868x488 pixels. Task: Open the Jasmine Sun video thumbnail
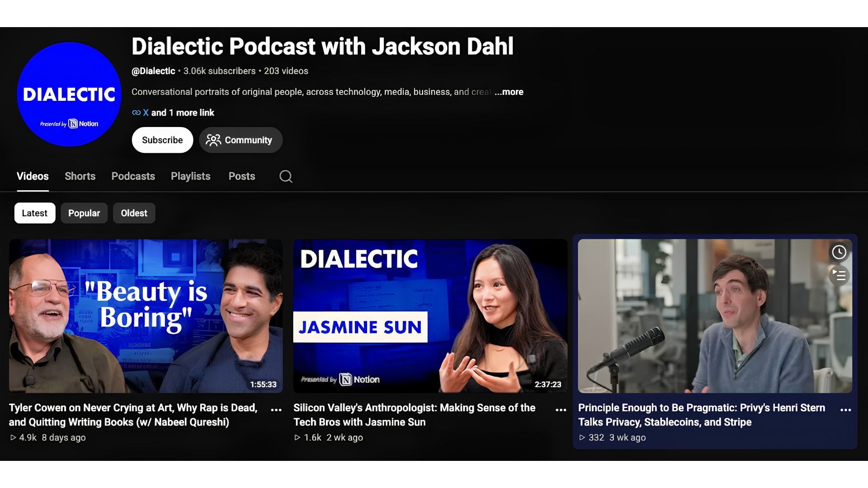point(430,316)
